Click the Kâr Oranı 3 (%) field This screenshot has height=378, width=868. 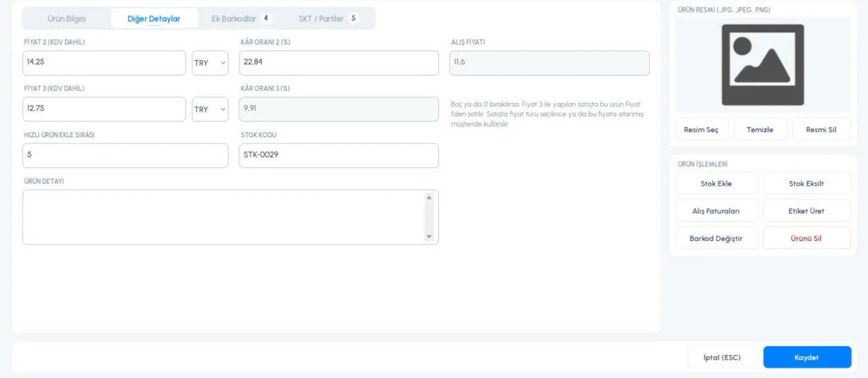[339, 109]
